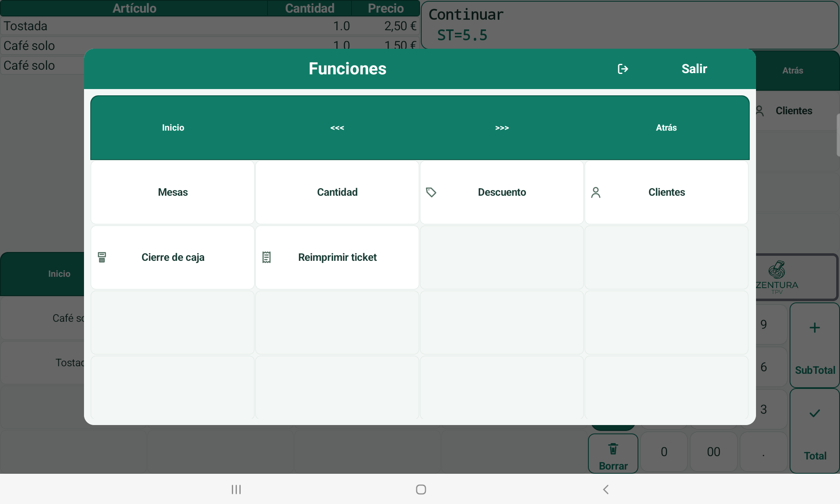Select Inicio in the Funciones navigation bar

click(173, 128)
